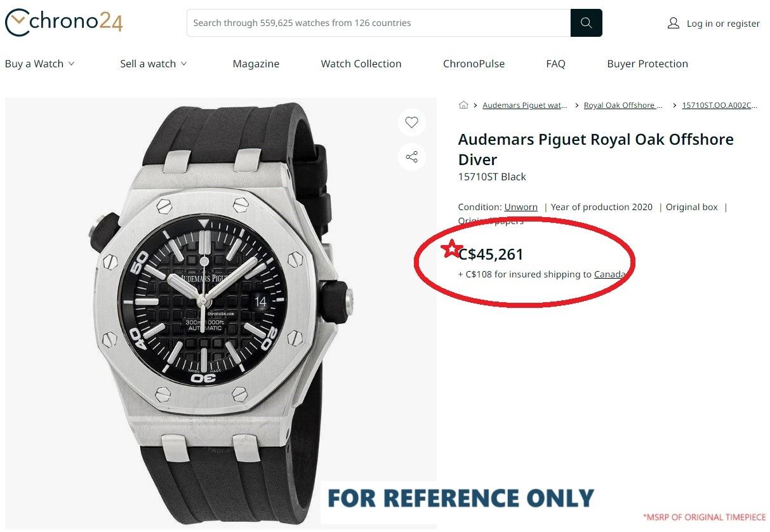The width and height of the screenshot is (770, 532).
Task: Click Log in or register link
Action: (x=723, y=23)
